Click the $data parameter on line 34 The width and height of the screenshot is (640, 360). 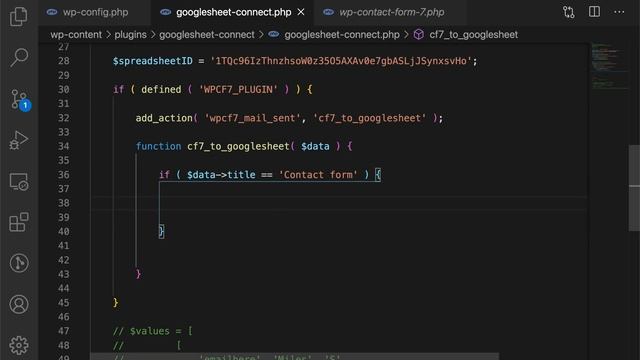coord(315,146)
